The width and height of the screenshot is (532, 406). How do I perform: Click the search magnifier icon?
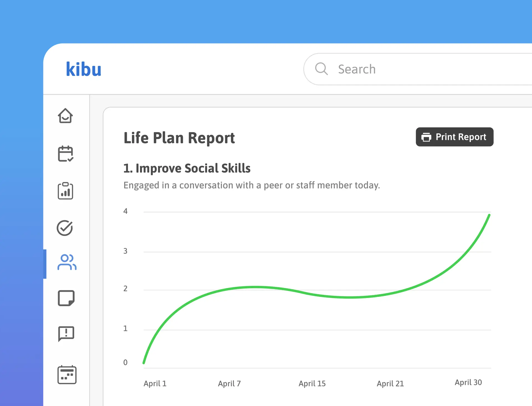pyautogui.click(x=321, y=69)
